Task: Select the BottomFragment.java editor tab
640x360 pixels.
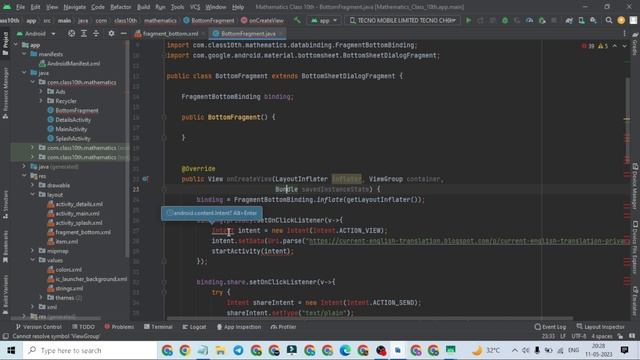Action: [x=248, y=33]
